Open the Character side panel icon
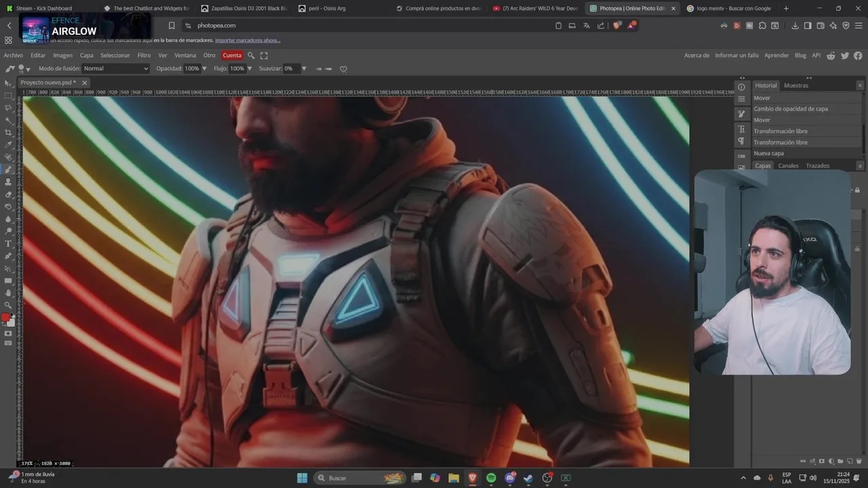This screenshot has width=868, height=488. pos(741,129)
